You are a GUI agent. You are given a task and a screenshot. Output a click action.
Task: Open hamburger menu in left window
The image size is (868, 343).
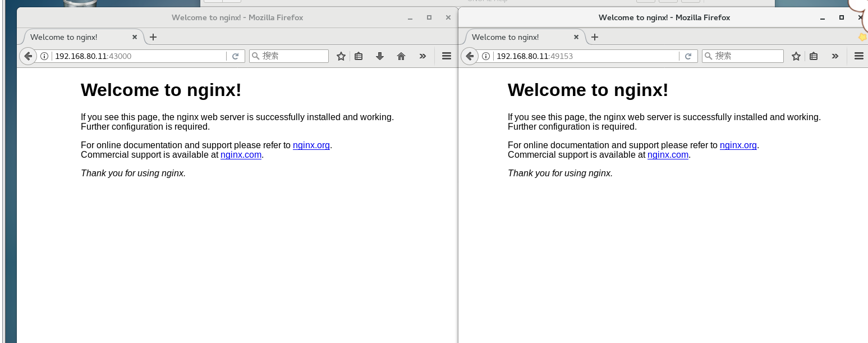point(447,56)
